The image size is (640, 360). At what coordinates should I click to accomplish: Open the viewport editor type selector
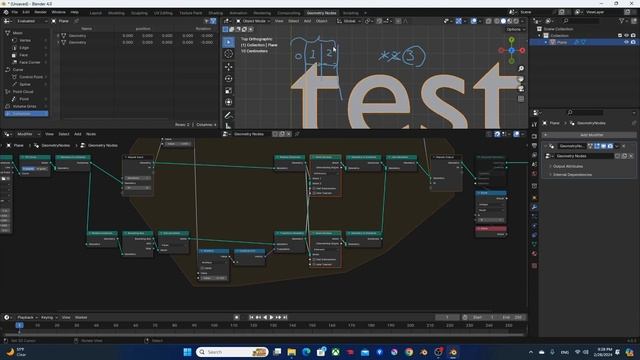[x=227, y=21]
